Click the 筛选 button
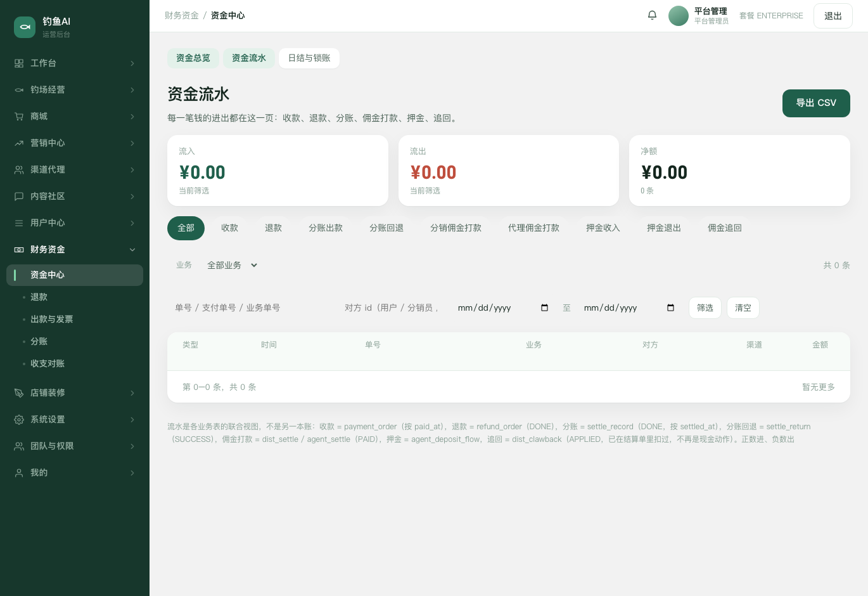The image size is (868, 596). [705, 308]
